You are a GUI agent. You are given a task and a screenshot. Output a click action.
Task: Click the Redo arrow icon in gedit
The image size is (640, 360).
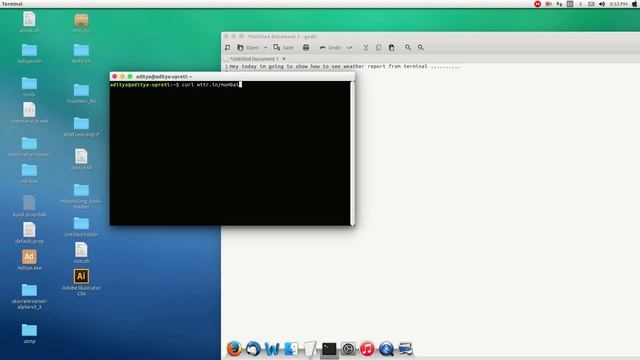coord(349,48)
